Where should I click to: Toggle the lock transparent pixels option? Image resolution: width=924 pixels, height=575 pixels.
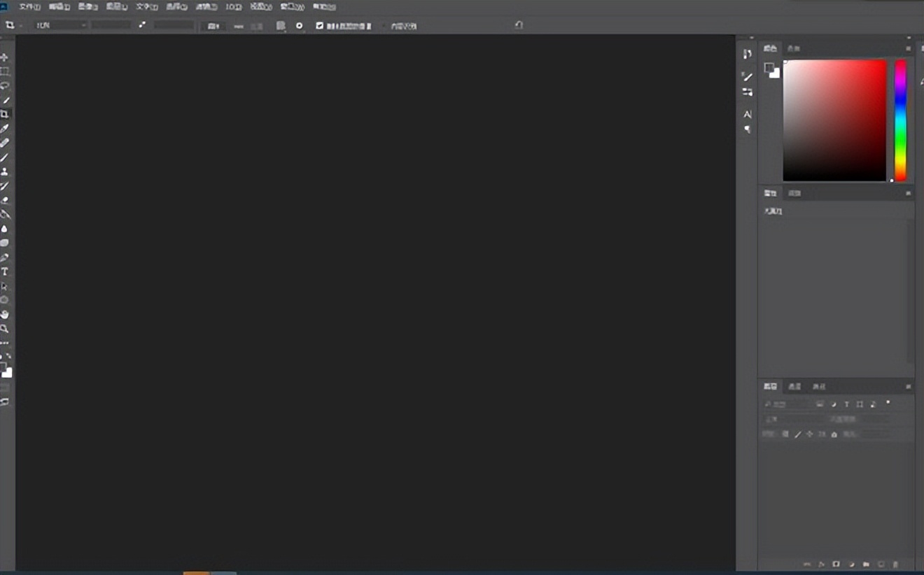point(785,434)
